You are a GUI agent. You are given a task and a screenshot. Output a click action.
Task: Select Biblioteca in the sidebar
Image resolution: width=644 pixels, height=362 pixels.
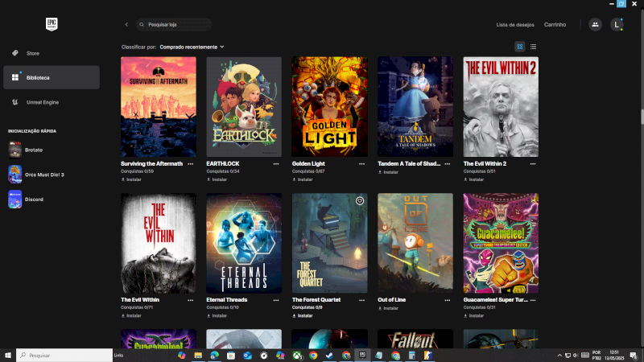click(x=52, y=77)
